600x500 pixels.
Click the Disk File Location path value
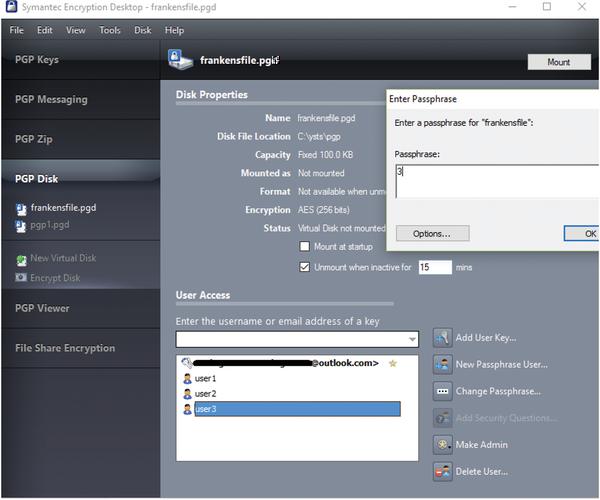click(x=319, y=137)
